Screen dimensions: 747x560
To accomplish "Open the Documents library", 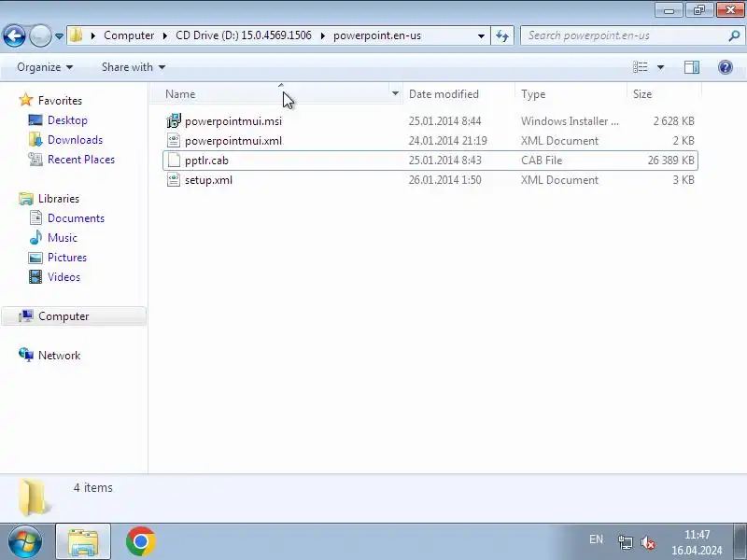I will (x=76, y=218).
